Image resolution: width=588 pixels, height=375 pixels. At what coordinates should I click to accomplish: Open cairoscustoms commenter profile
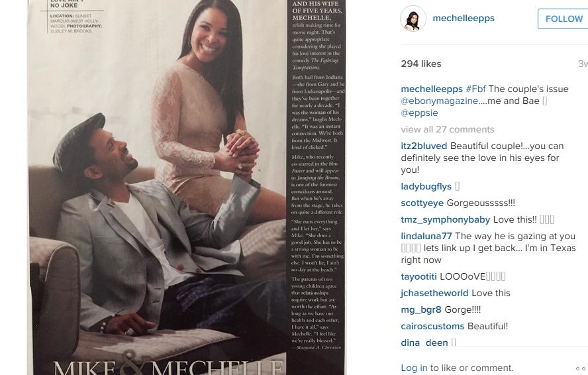(x=433, y=326)
